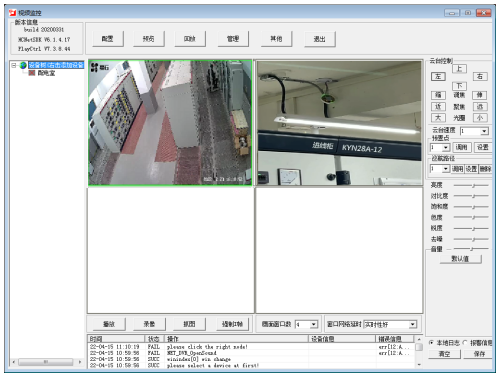
Task: Click the globe icon in device tree
Action: tap(23, 65)
